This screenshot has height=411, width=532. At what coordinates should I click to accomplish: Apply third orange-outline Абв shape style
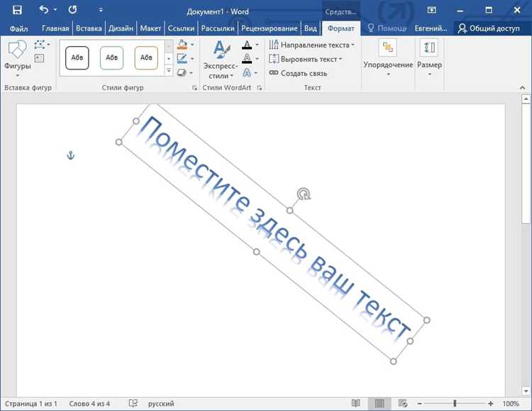pos(146,57)
